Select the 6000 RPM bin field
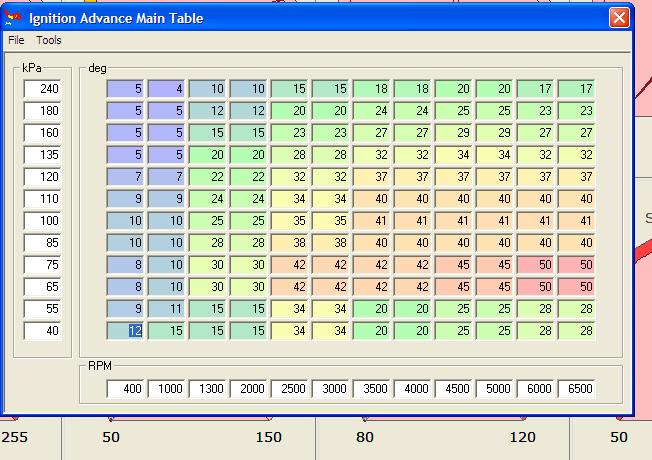652x460 pixels. tap(536, 388)
